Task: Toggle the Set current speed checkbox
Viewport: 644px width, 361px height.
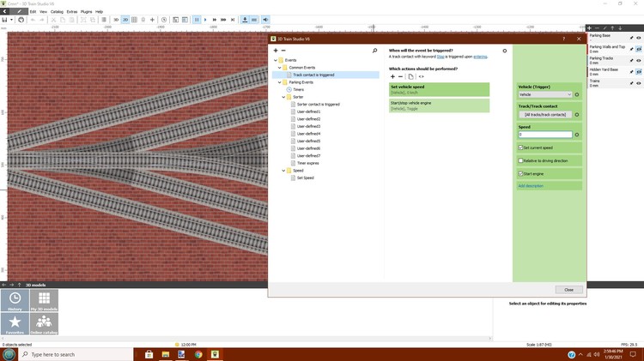Action: point(520,147)
